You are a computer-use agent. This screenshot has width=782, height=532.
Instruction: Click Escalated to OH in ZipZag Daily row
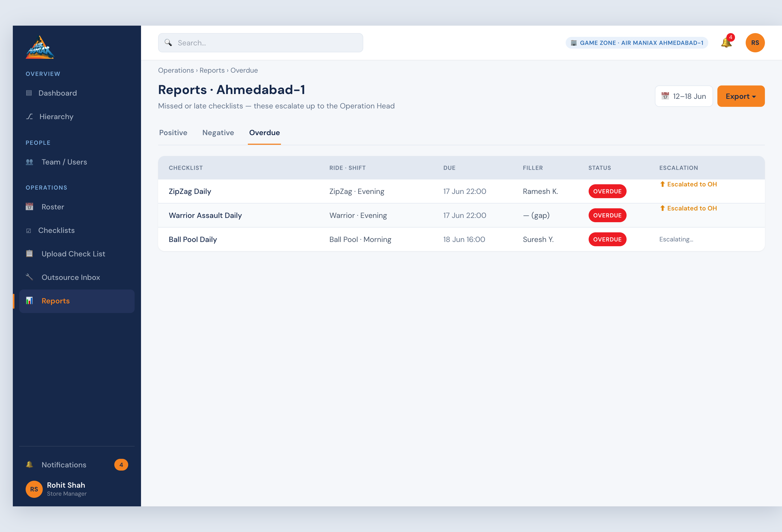688,184
